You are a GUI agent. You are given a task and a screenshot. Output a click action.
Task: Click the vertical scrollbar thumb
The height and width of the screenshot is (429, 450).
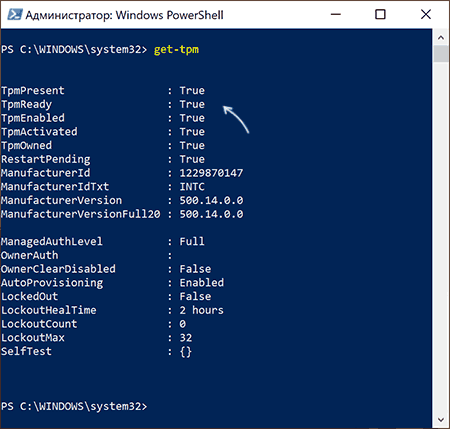(x=441, y=54)
